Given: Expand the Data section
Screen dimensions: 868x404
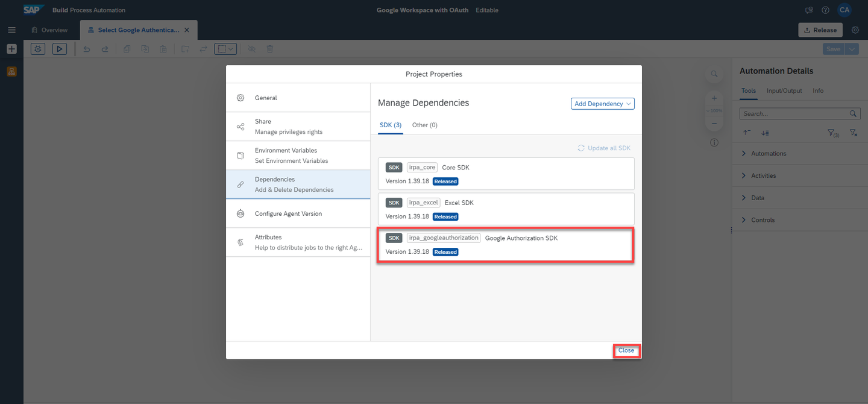Looking at the screenshot, I should 800,198.
